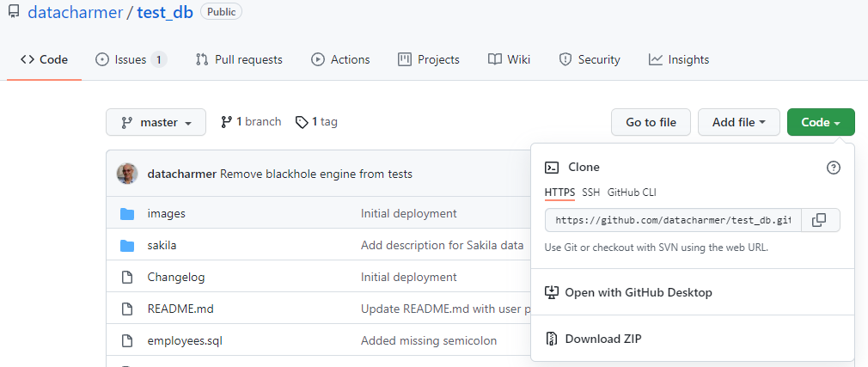Screen dimensions: 868x367
Task: Click the images folder icon
Action: coord(127,213)
